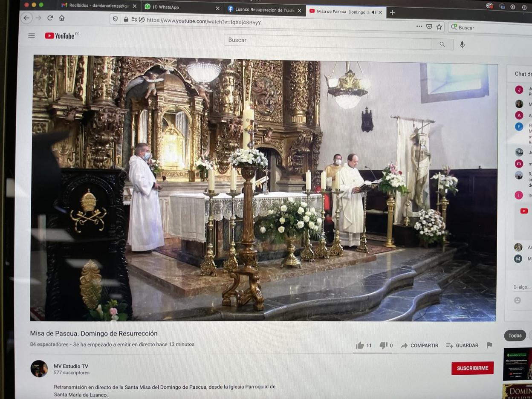
Task: Activate voice search microphone icon
Action: [x=462, y=45]
